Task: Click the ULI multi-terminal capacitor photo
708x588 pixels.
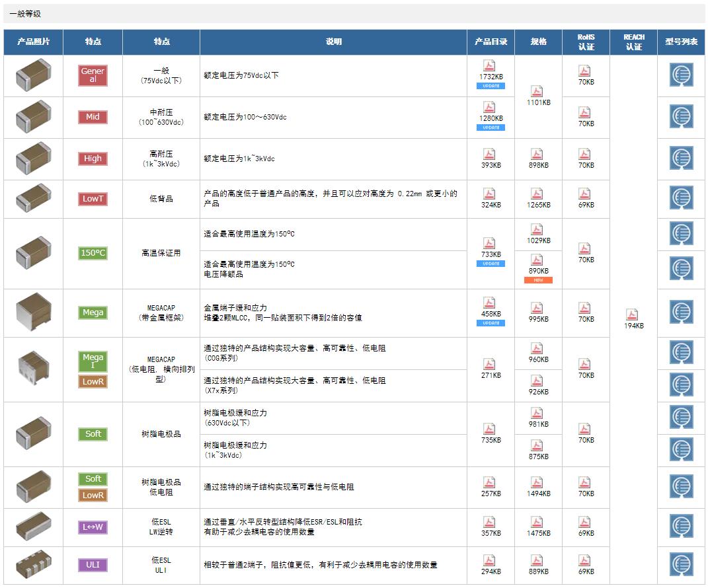Action: 33,565
